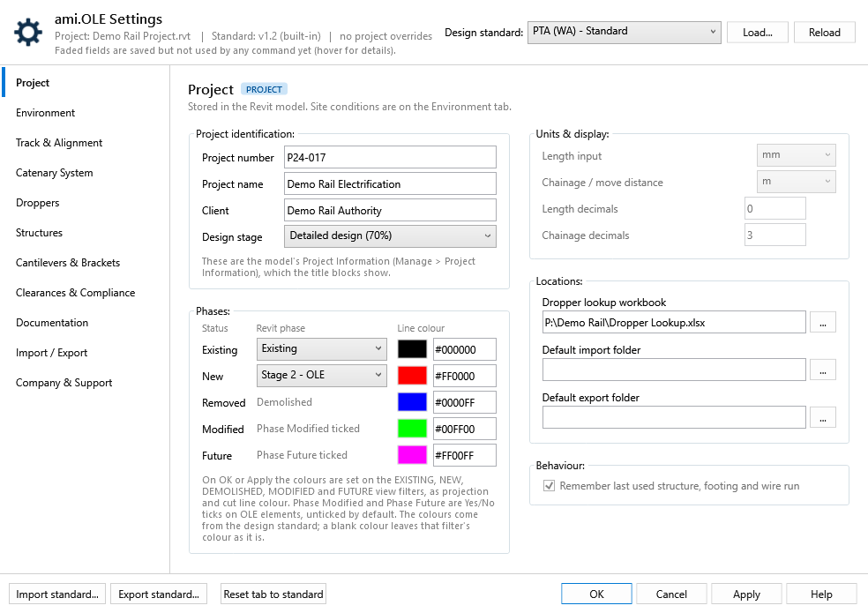Screen dimensions: 868x613
Task: Click the Length decimals field
Action: [x=775, y=208]
